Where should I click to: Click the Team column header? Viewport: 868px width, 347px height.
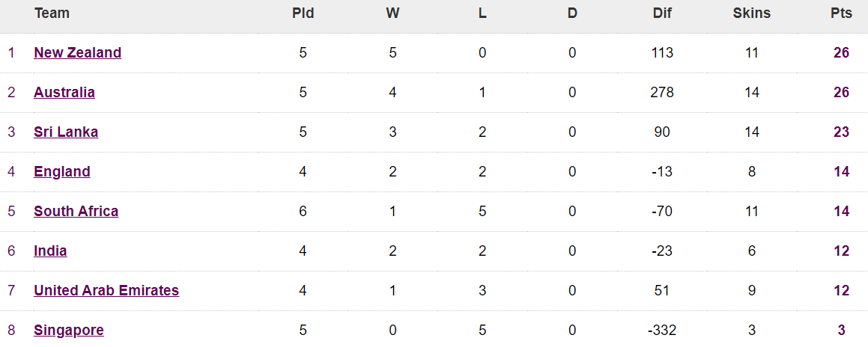tap(52, 13)
